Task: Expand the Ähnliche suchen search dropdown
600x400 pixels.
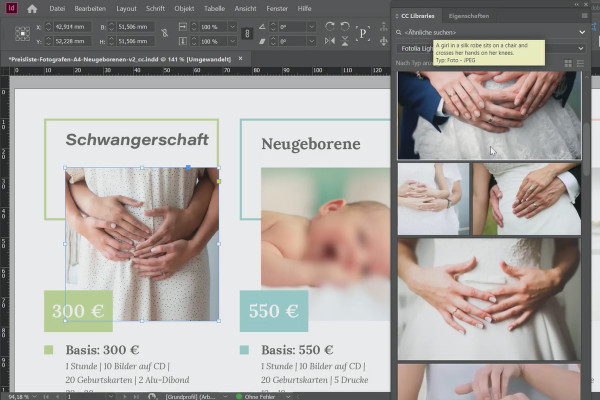Action: pyautogui.click(x=582, y=32)
